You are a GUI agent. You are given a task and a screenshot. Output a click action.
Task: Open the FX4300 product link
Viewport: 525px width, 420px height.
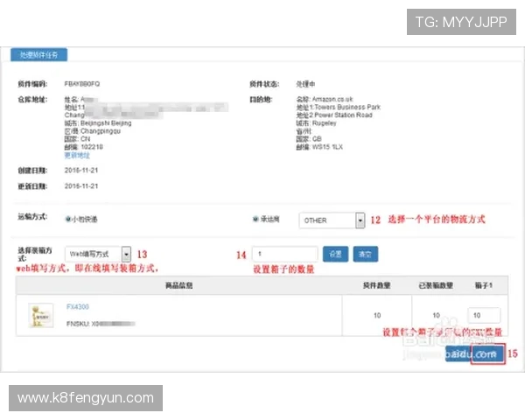click(x=77, y=307)
